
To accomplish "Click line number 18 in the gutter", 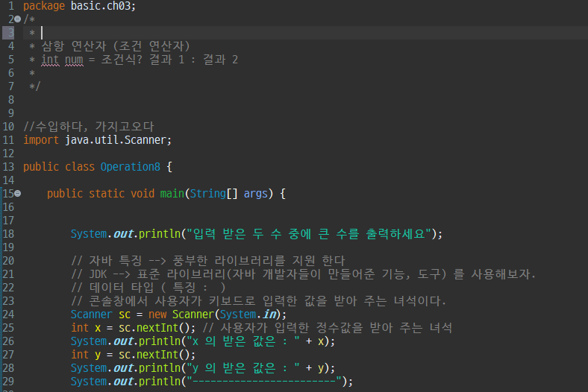I will 8,234.
